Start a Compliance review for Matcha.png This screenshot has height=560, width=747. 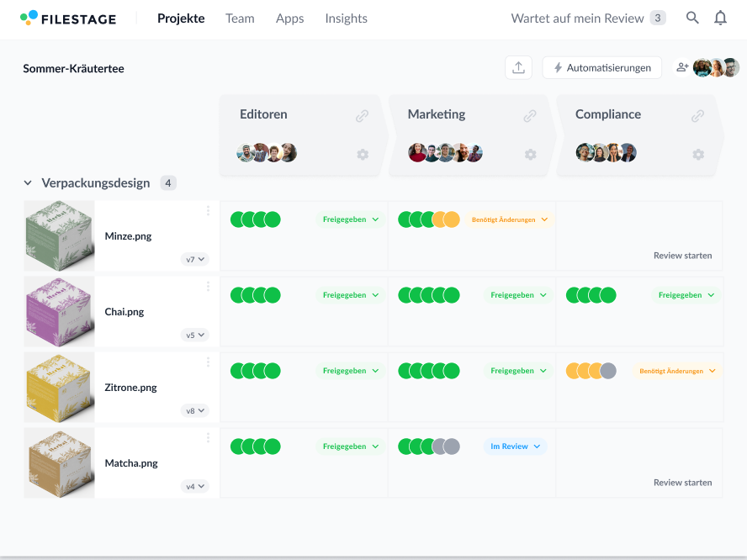tap(683, 482)
